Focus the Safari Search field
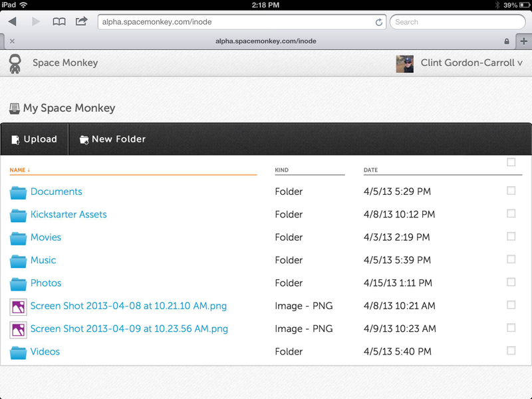This screenshot has width=532, height=399. [x=458, y=22]
